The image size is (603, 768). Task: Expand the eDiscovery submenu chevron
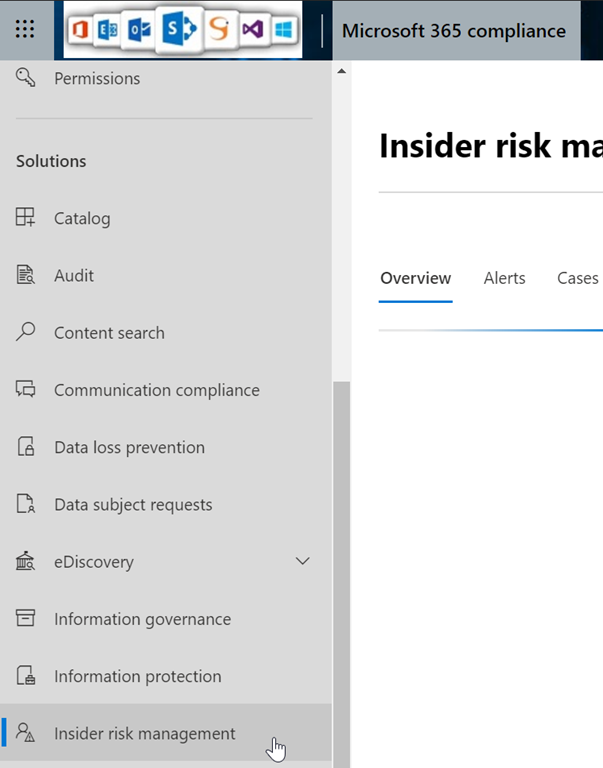(x=303, y=562)
